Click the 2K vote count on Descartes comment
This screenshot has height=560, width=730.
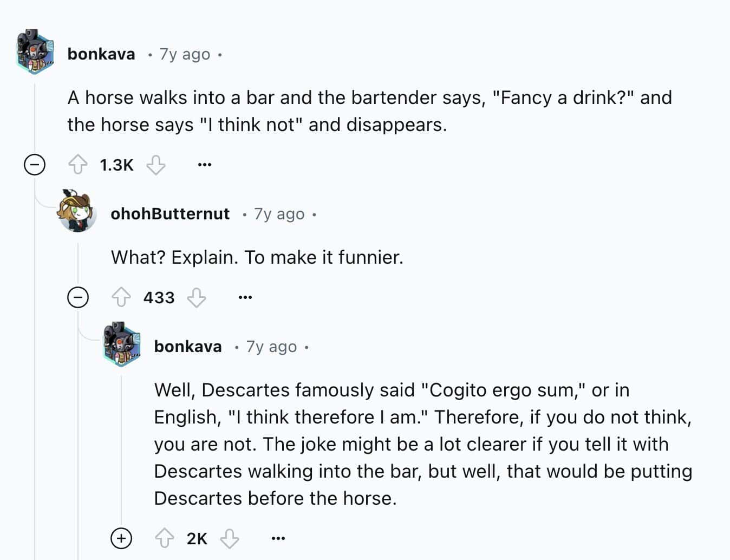(x=197, y=538)
